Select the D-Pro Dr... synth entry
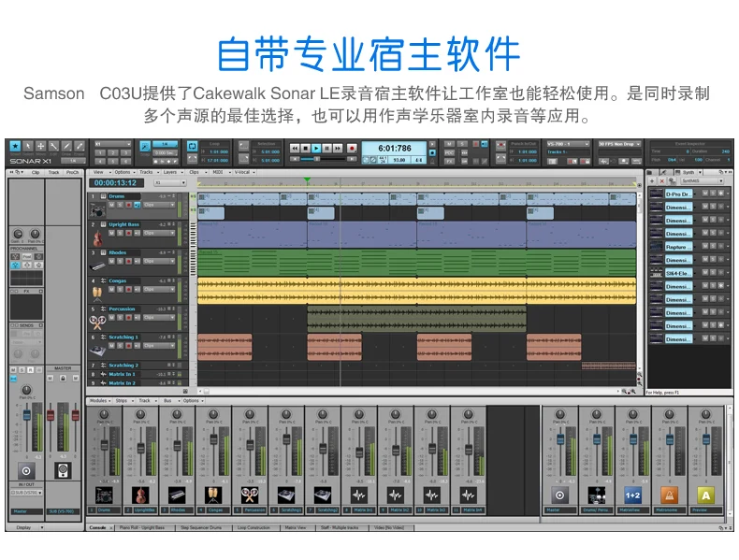Viewport: 739px width, 560px height. (678, 194)
